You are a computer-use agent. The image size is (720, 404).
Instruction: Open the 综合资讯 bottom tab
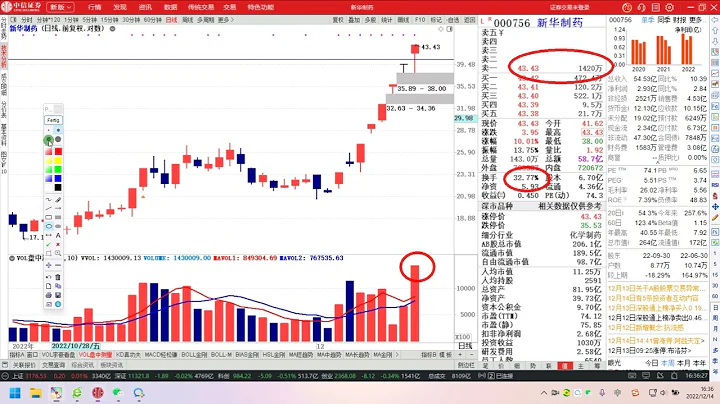click(82, 365)
